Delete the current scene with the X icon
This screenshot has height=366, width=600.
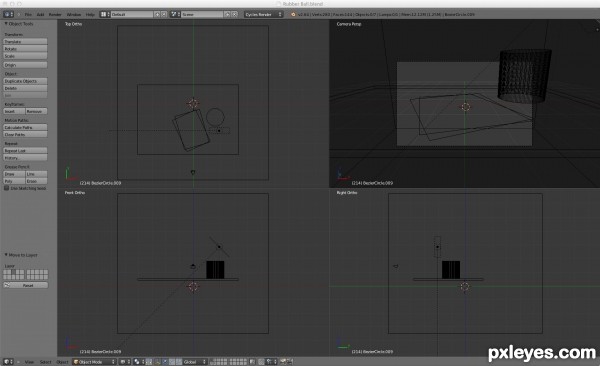click(234, 14)
